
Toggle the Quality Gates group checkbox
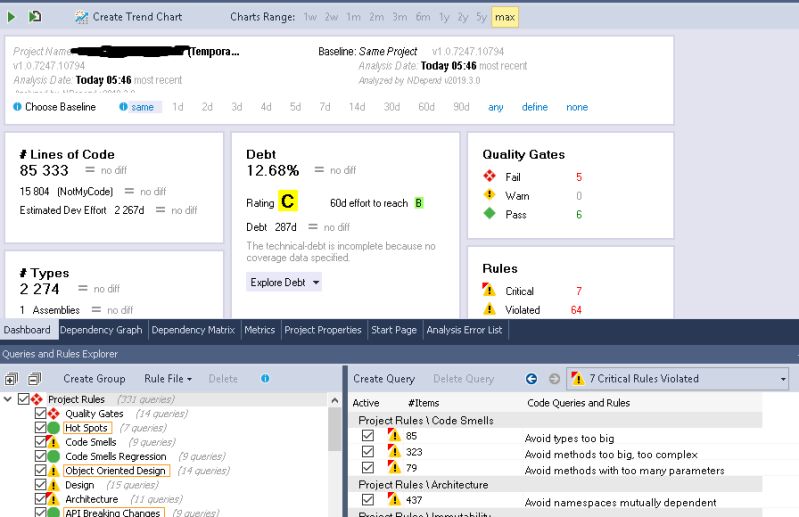click(41, 413)
